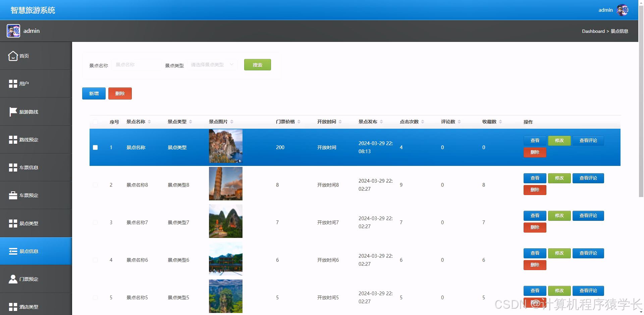Viewport: 644px width, 315px height.
Task: Open the 用户 menu item
Action: [36, 84]
